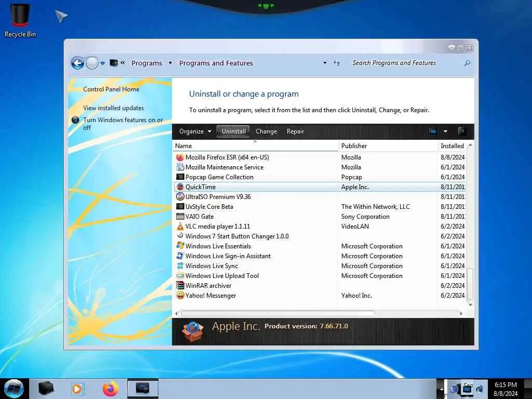This screenshot has height=399, width=532.
Task: Select the 'Yahoo! Messenger' name
Action: (x=211, y=296)
